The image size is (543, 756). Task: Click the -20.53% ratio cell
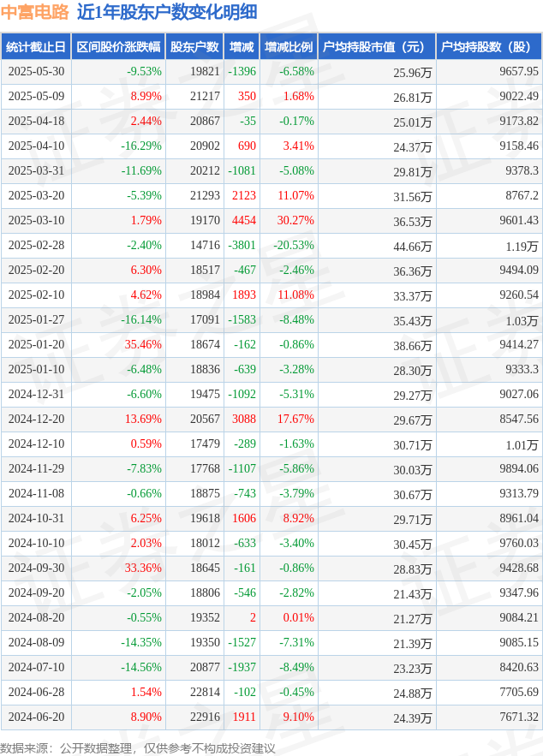294,246
